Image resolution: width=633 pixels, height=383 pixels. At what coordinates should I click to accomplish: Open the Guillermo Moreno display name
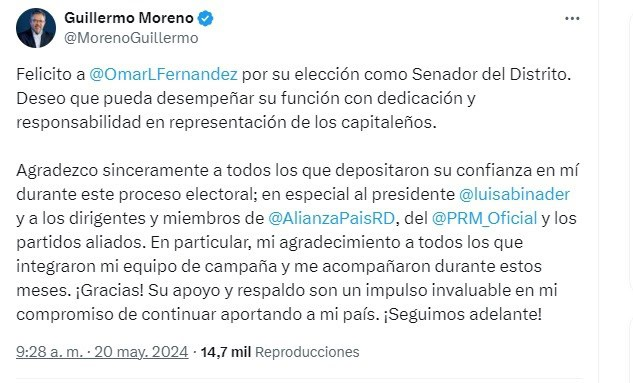tap(129, 18)
